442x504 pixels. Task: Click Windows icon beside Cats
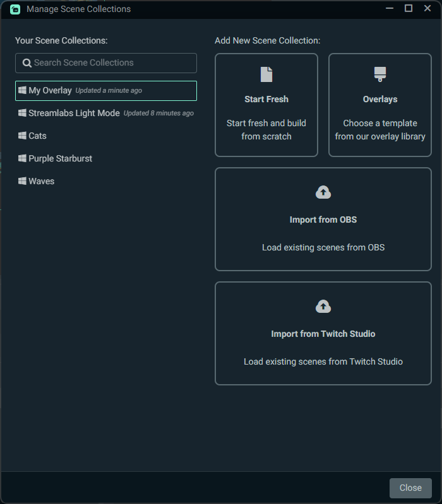click(x=22, y=136)
